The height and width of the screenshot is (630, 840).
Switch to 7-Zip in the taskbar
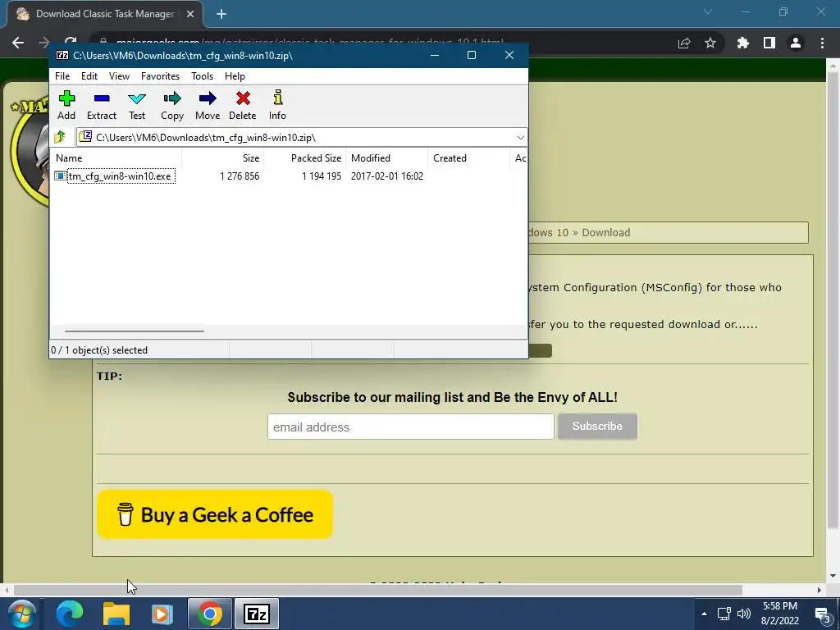pos(257,614)
